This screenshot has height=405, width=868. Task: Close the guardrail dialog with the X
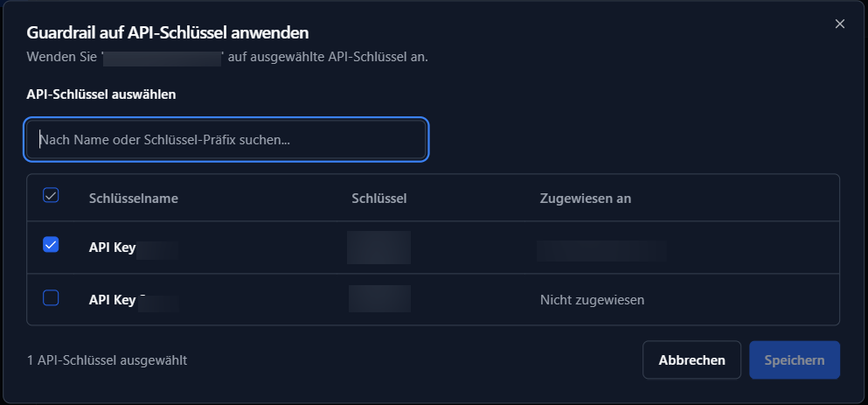[x=840, y=24]
